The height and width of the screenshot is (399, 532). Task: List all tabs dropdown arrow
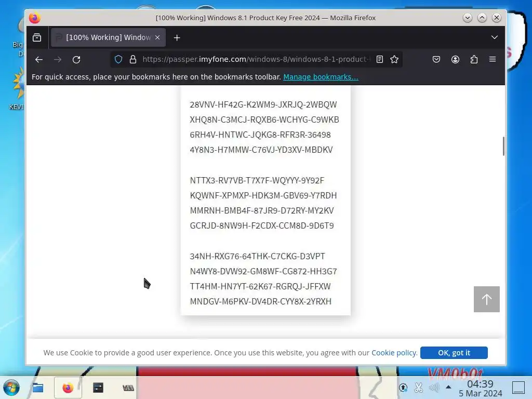(x=495, y=37)
